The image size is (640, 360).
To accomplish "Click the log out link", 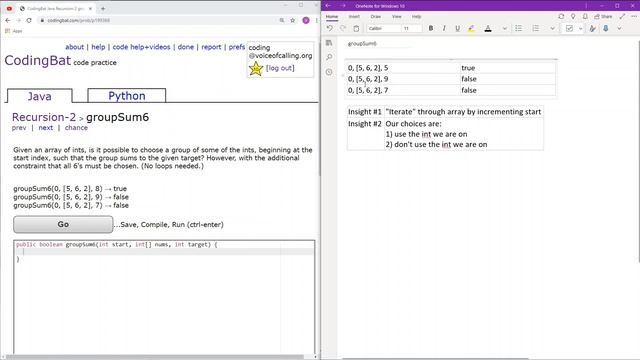I will tap(280, 68).
